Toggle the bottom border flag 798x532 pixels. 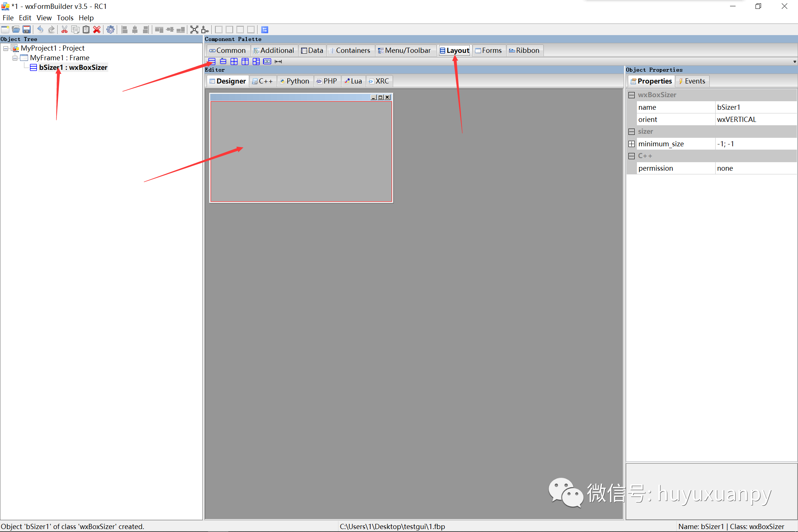click(x=251, y=30)
